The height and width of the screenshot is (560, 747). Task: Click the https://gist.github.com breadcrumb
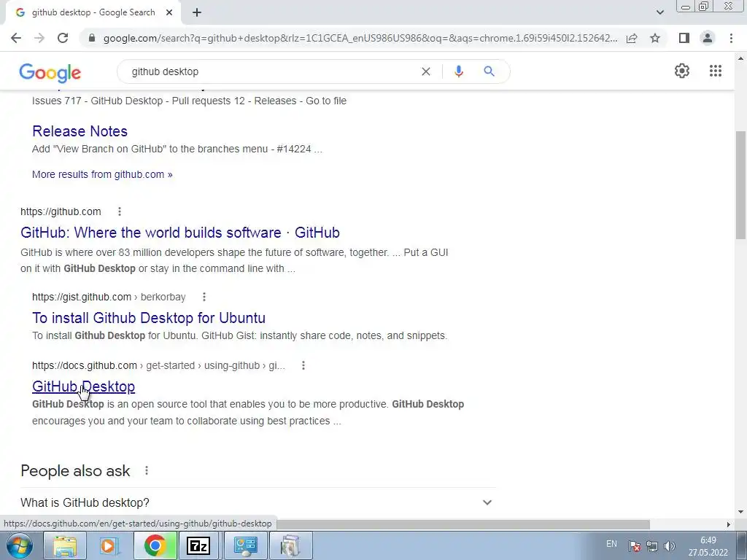tap(109, 297)
